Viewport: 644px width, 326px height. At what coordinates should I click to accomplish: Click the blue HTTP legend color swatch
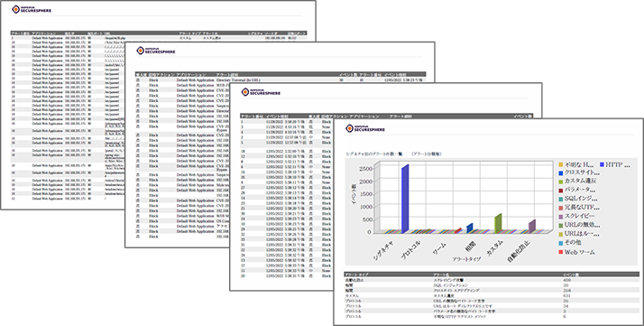pyautogui.click(x=602, y=165)
